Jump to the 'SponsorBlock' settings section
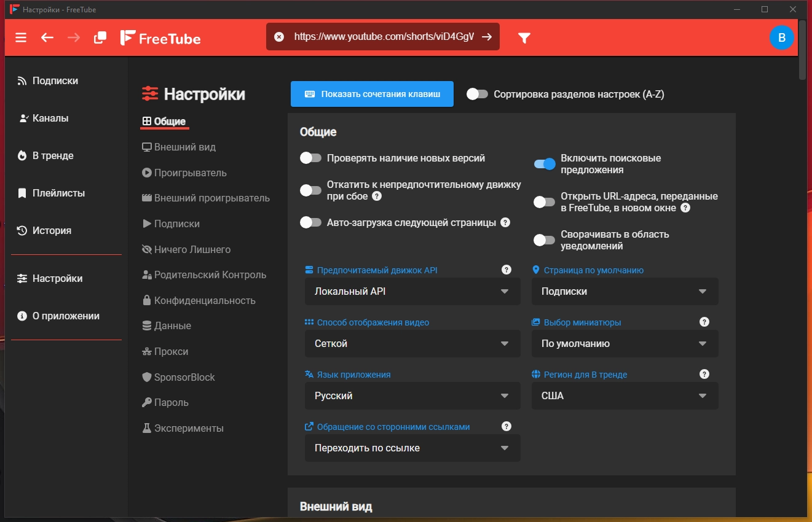This screenshot has width=812, height=522. (184, 377)
